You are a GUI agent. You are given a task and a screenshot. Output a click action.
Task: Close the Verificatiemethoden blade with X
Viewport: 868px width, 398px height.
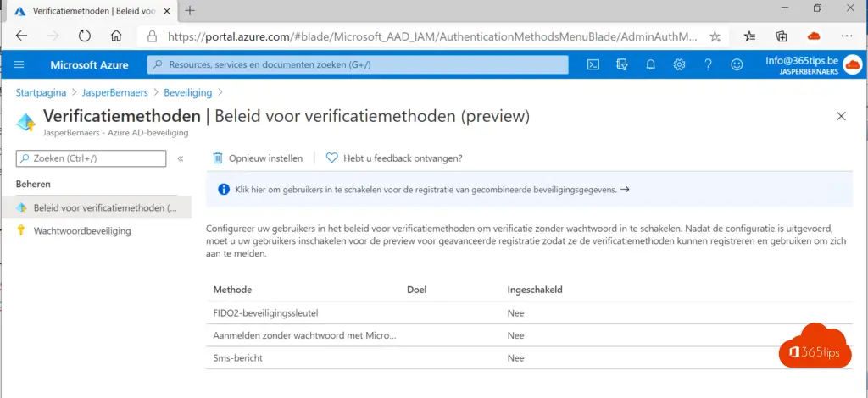tap(841, 116)
